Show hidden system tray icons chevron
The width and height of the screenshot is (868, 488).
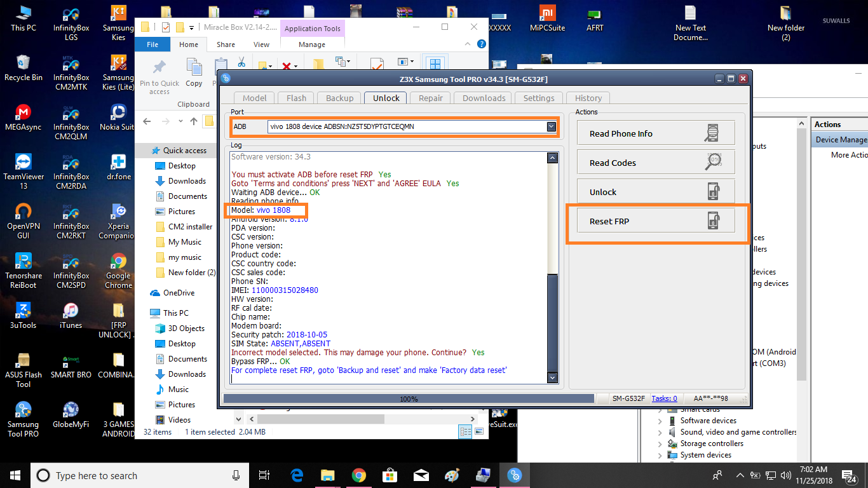(740, 475)
